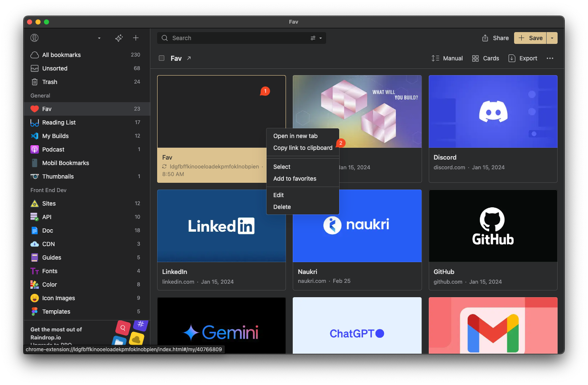The image size is (588, 385).
Task: Click the Share button
Action: [495, 38]
